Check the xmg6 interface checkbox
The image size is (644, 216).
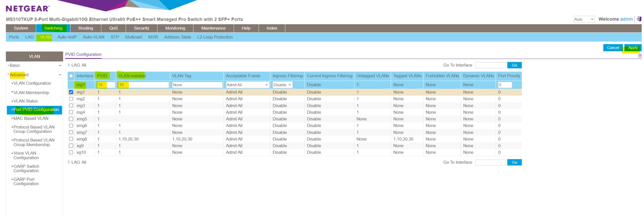[x=71, y=126]
